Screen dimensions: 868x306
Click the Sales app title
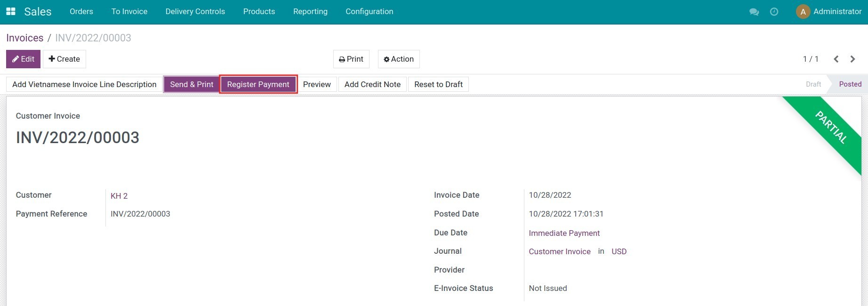coord(38,11)
